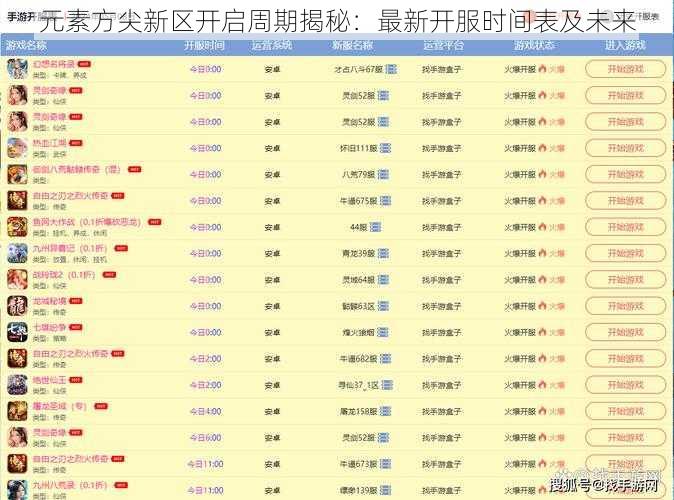
Task: Click the list icon next to 灵域64服
Action: pyautogui.click(x=383, y=279)
